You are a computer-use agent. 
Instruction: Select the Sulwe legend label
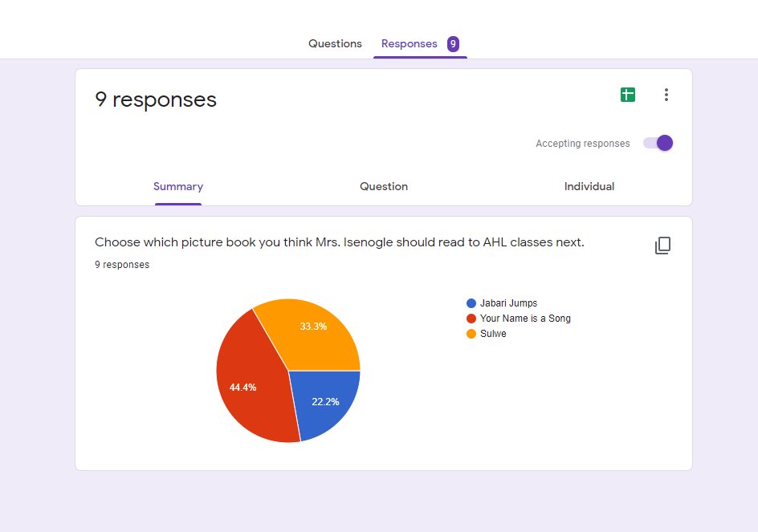click(493, 334)
